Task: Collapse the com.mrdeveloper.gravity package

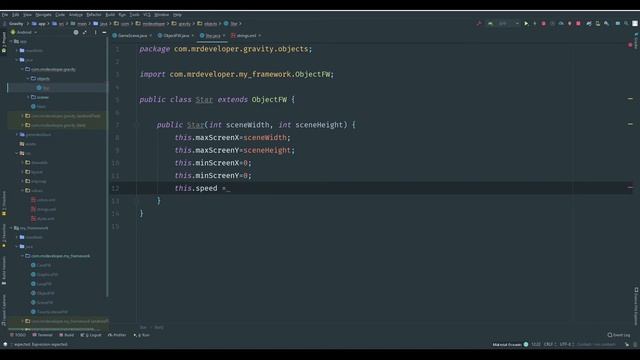Action: click(x=22, y=69)
